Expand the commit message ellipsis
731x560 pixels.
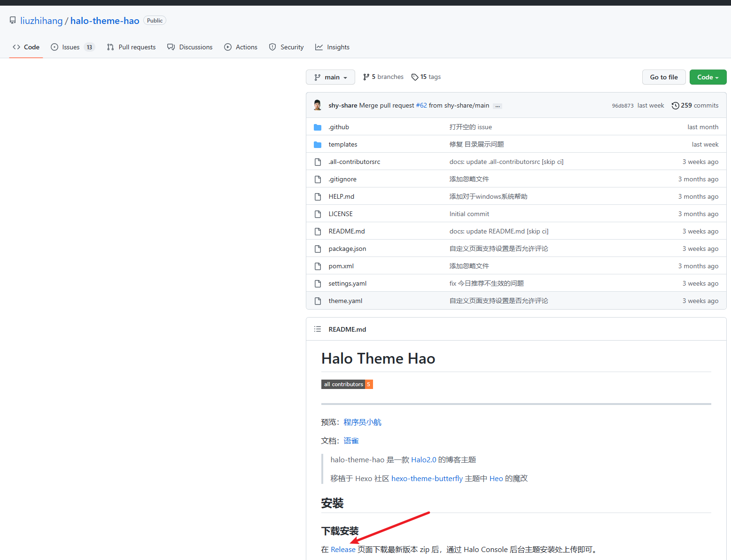(x=498, y=106)
